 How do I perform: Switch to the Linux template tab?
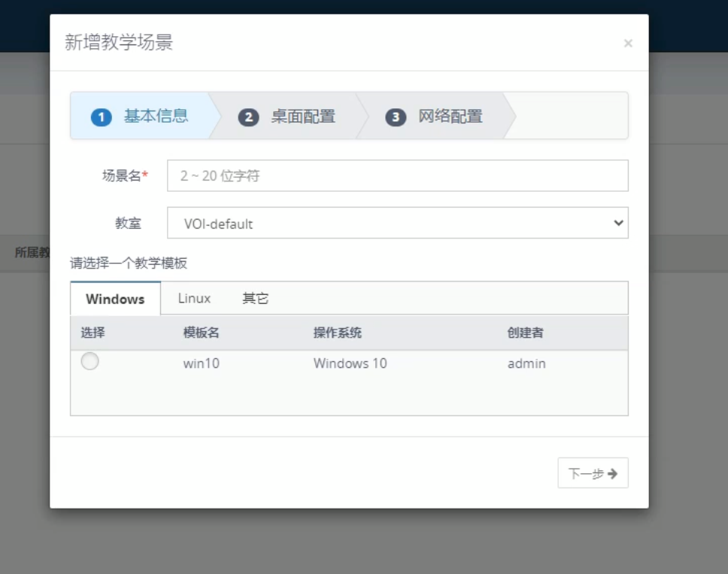(194, 299)
